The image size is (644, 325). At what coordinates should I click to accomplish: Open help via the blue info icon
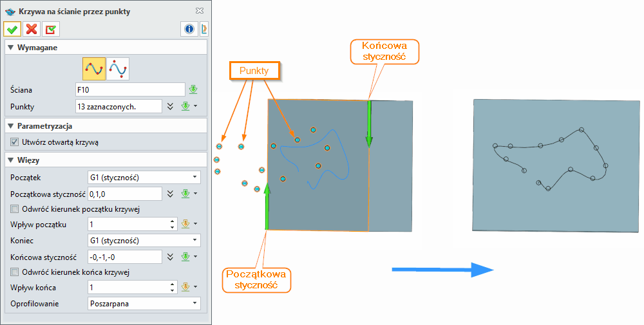pos(189,29)
